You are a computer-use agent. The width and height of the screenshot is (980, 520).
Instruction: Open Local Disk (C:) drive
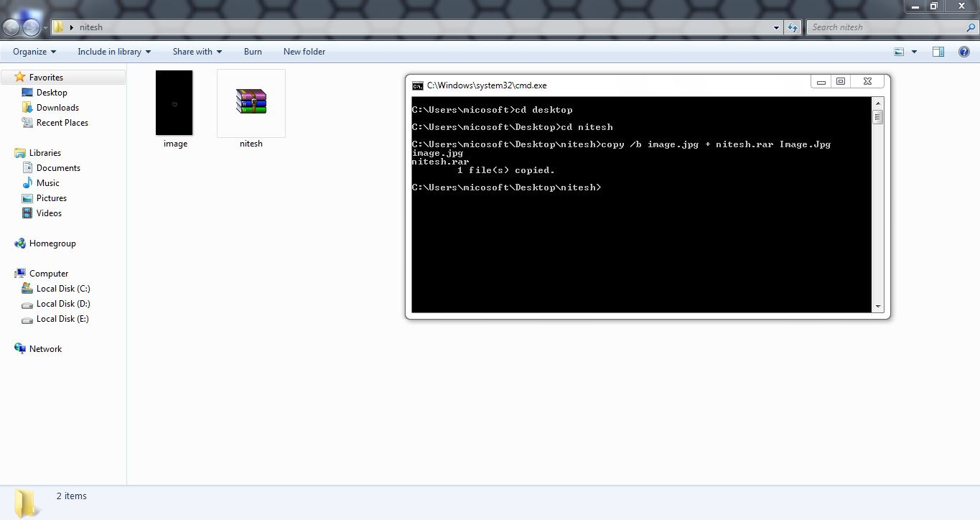tap(62, 289)
